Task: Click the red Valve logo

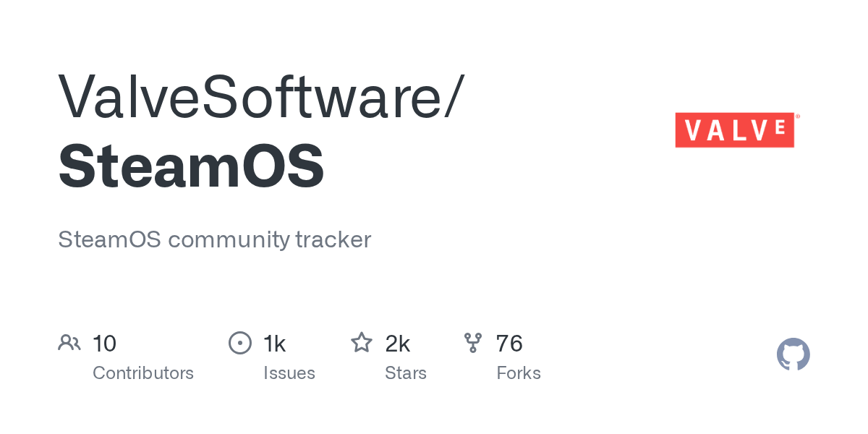Action: click(734, 130)
